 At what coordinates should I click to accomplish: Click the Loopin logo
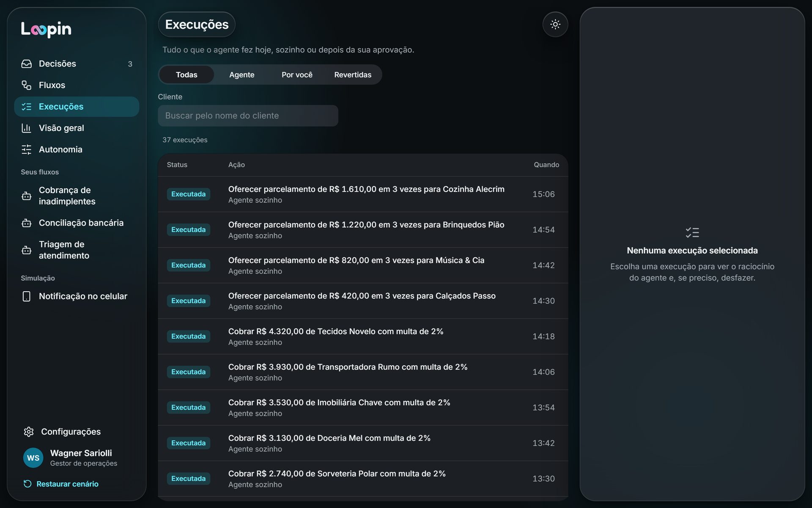pyautogui.click(x=46, y=29)
